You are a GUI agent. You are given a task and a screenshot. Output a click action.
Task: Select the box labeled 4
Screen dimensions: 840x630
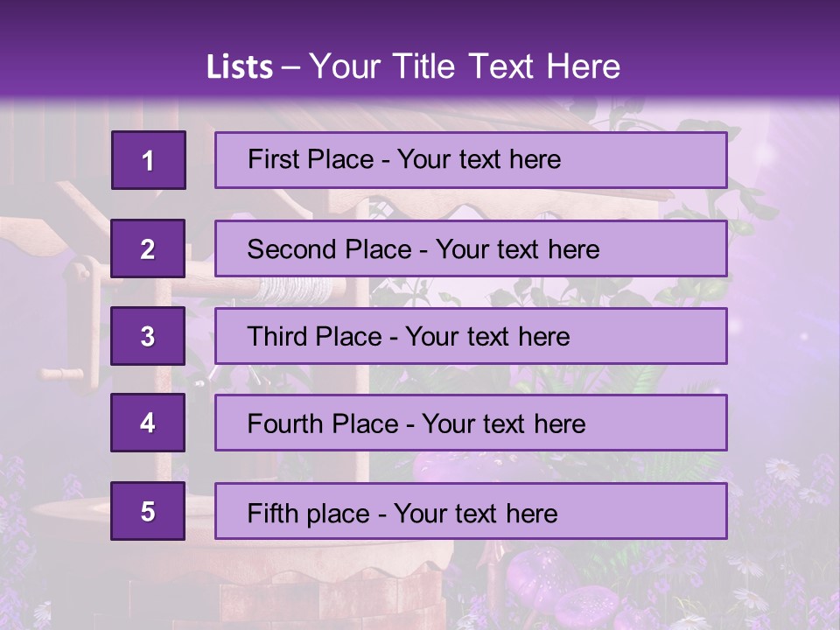(148, 423)
